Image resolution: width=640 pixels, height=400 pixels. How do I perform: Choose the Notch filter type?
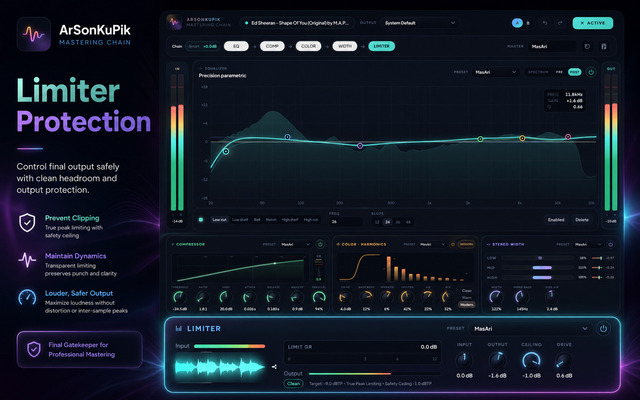[271, 220]
